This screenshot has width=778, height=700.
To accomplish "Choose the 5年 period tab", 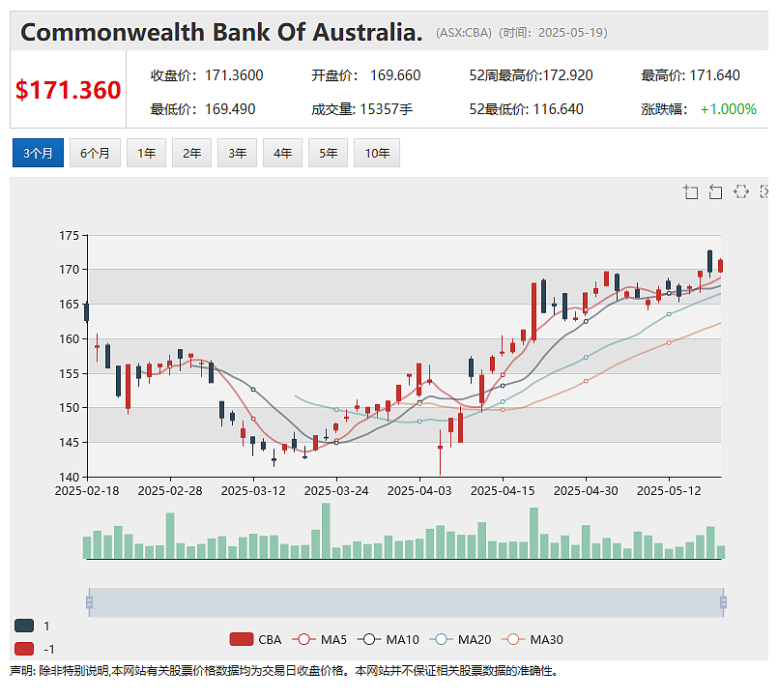I will tap(328, 153).
